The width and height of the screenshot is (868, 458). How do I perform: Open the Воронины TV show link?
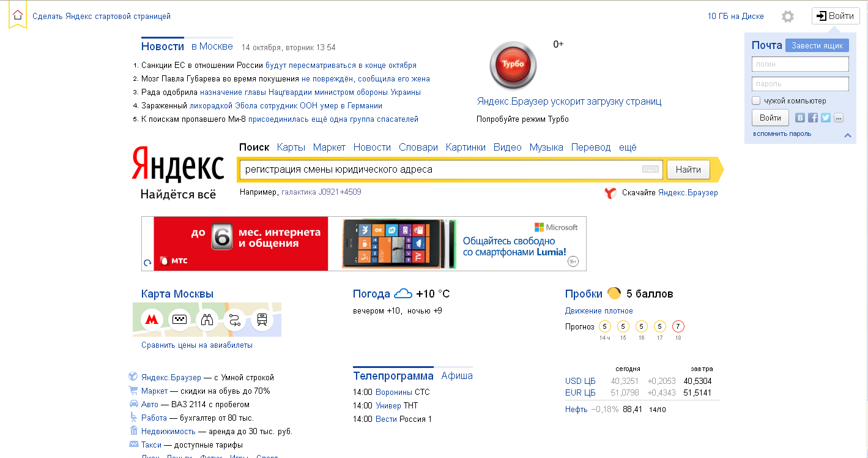[394, 392]
